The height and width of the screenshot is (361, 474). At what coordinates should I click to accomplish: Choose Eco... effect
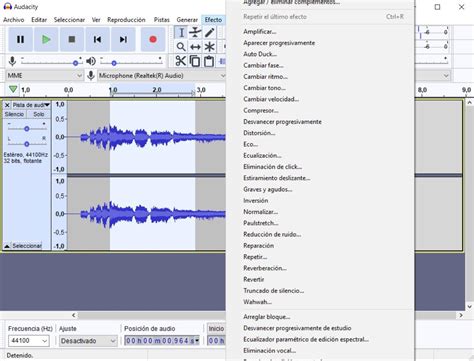pyautogui.click(x=251, y=144)
